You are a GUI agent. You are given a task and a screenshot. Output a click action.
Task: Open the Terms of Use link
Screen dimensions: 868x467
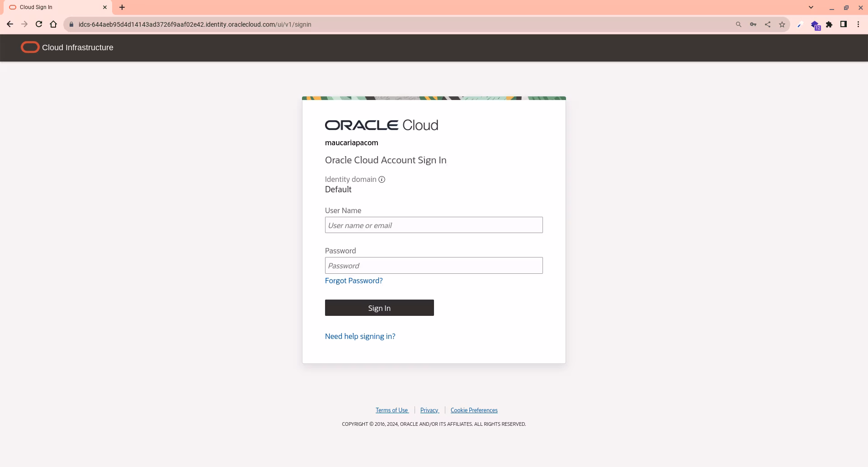[392, 410]
